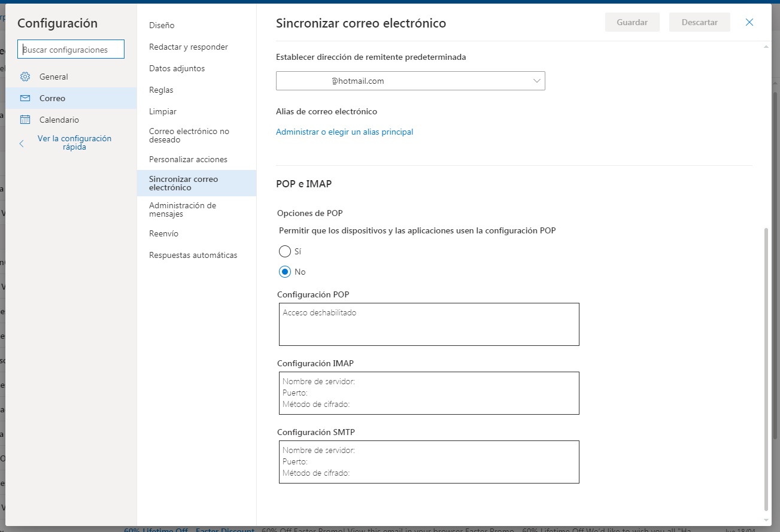Click the dropdown arrow on the hotmail address
The image size is (780, 532).
pos(536,80)
